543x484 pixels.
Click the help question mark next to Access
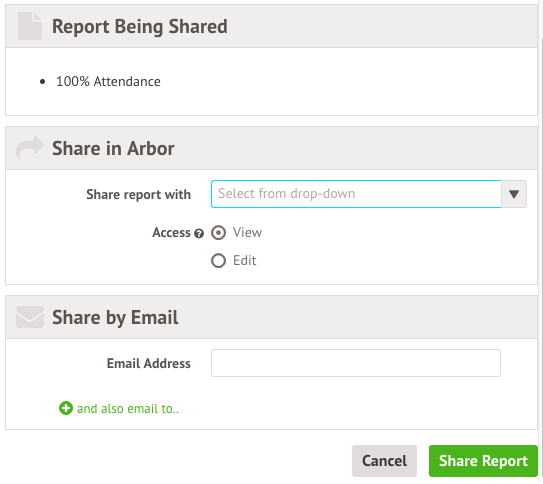click(199, 234)
